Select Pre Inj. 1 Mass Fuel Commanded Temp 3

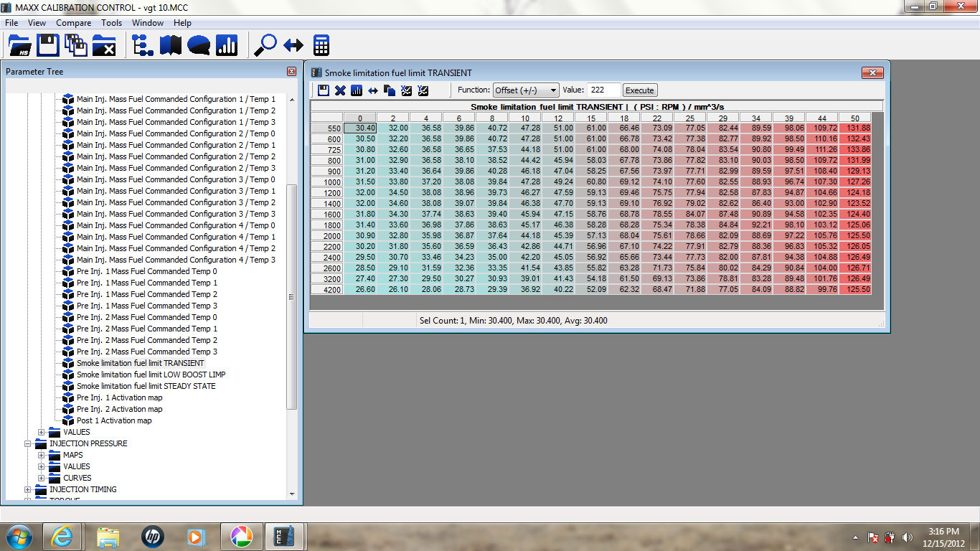tap(146, 306)
